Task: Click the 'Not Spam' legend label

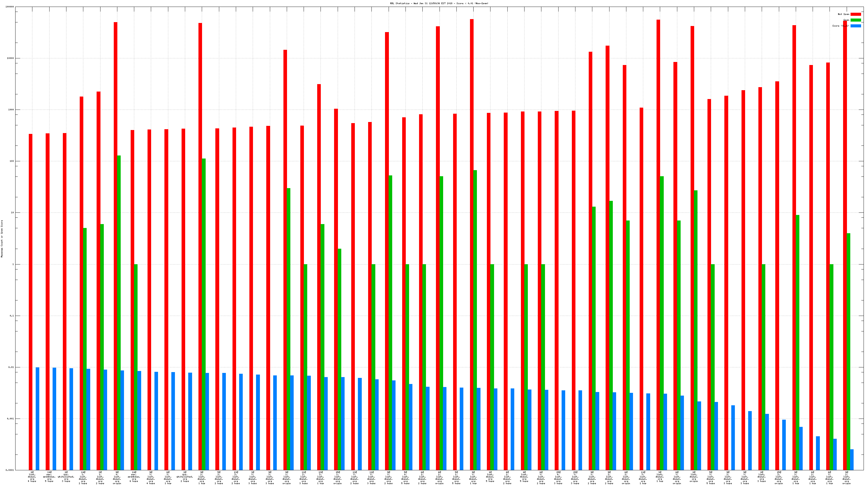Action: click(x=843, y=14)
